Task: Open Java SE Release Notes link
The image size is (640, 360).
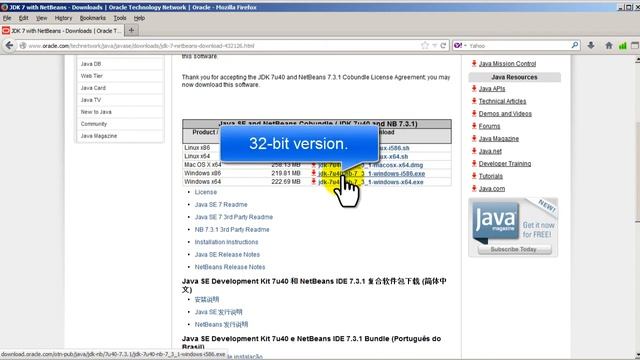Action: (x=227, y=254)
